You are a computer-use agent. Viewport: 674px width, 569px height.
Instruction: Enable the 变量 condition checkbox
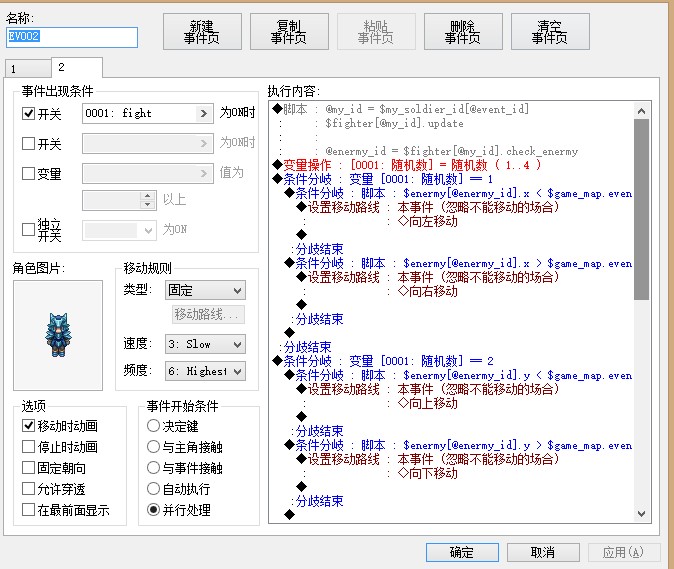pyautogui.click(x=28, y=173)
